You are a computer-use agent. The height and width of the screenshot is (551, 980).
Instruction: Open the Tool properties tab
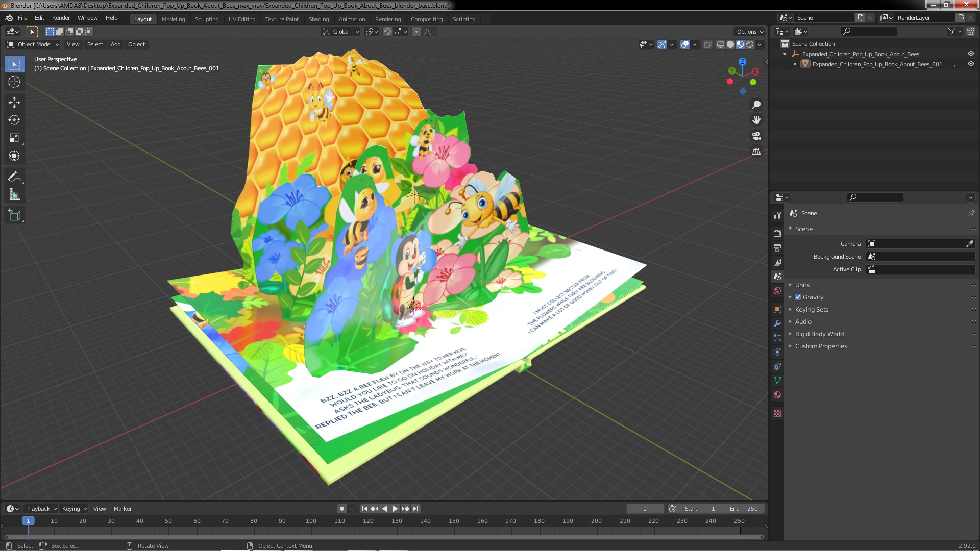click(x=777, y=215)
